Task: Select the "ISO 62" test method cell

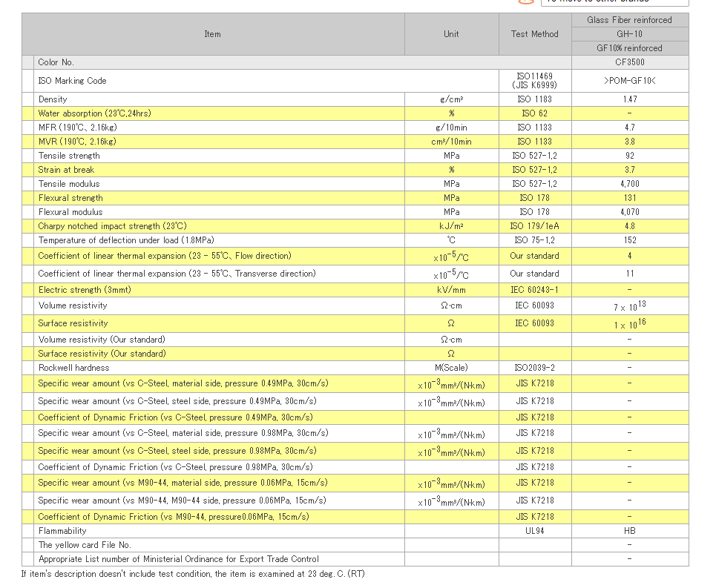Action: point(535,113)
